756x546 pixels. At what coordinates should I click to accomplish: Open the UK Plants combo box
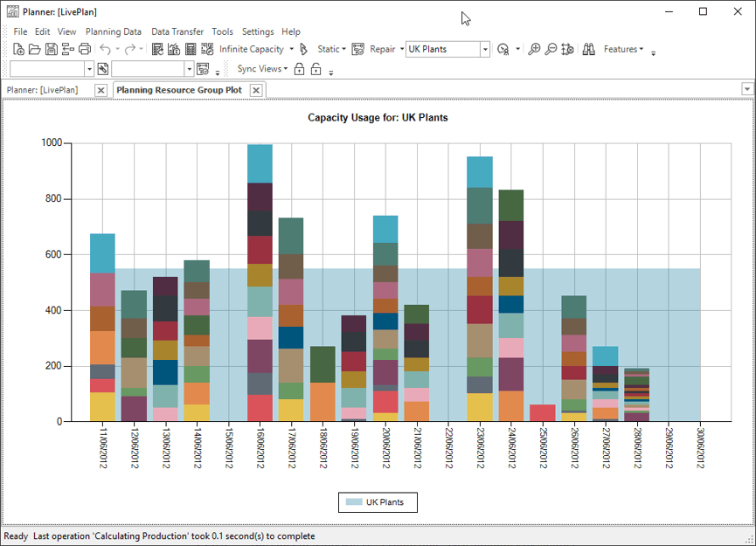coord(485,50)
